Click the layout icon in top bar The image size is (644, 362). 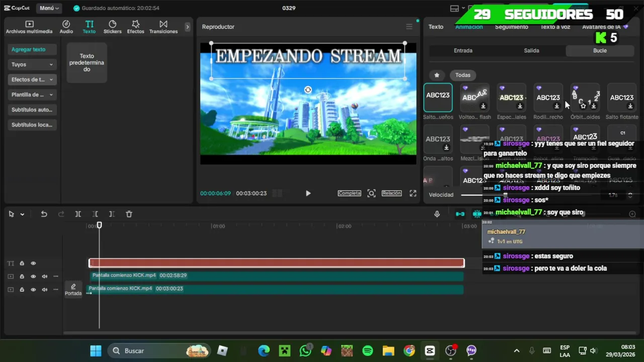pos(454,8)
